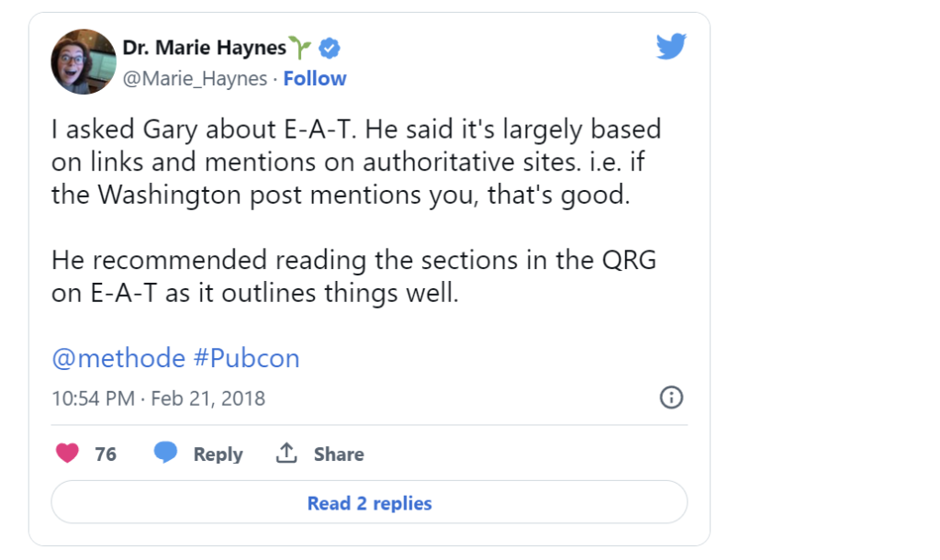Follow Marie Haynes via the Follow link
Viewport: 940px width, 560px height.
pos(315,79)
